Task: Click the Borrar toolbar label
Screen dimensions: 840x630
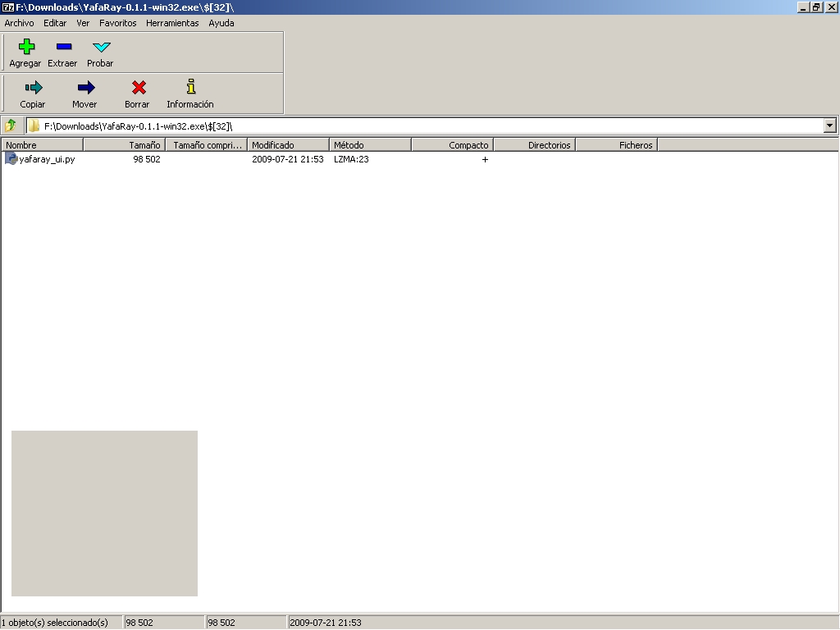Action: pyautogui.click(x=137, y=104)
